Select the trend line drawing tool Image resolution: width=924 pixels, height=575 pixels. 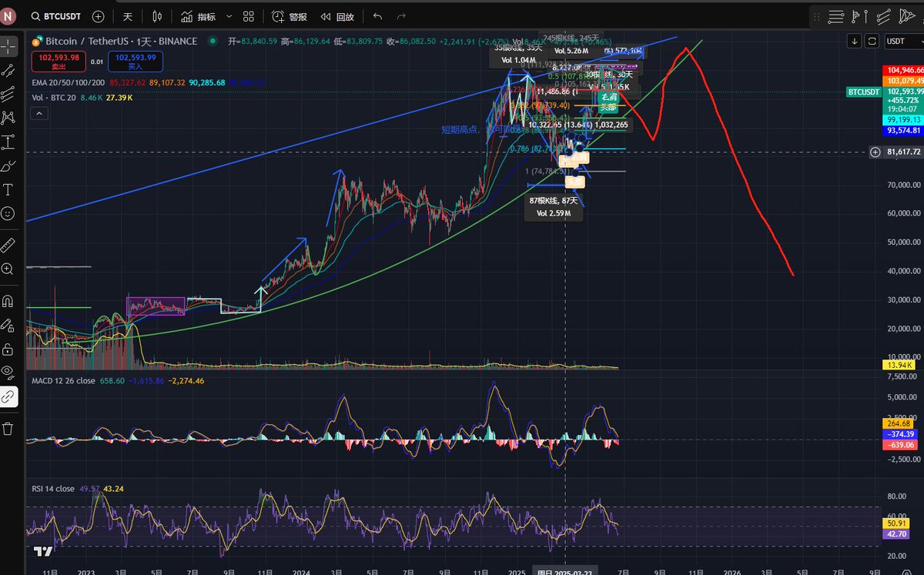pos(8,69)
